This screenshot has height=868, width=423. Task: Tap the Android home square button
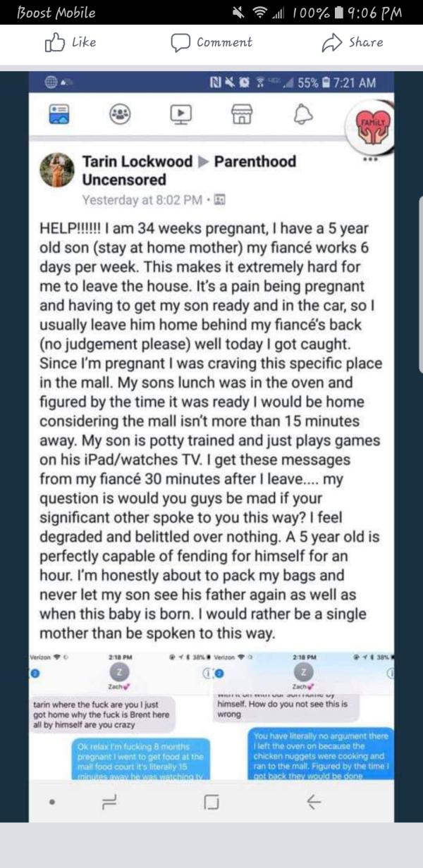(211, 801)
